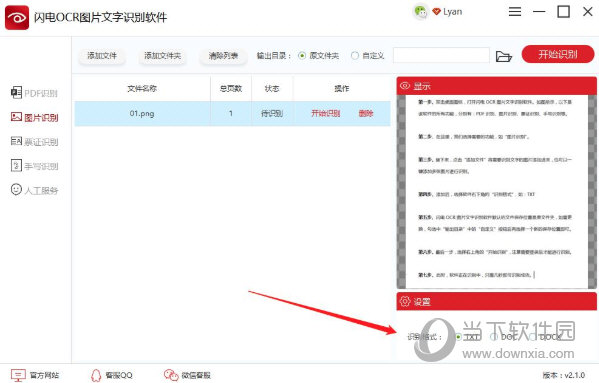The height and width of the screenshot is (383, 599).
Task: Open the 客服QQ link
Action: [119, 375]
